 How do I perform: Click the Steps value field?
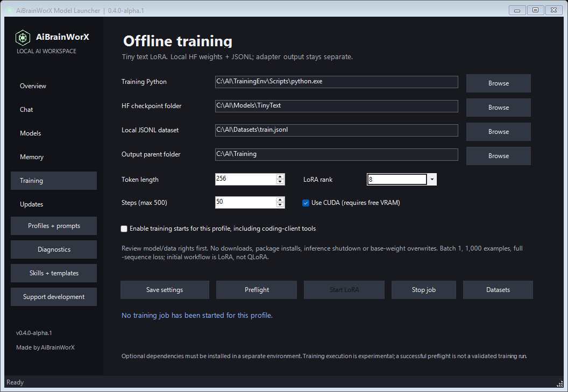click(246, 202)
